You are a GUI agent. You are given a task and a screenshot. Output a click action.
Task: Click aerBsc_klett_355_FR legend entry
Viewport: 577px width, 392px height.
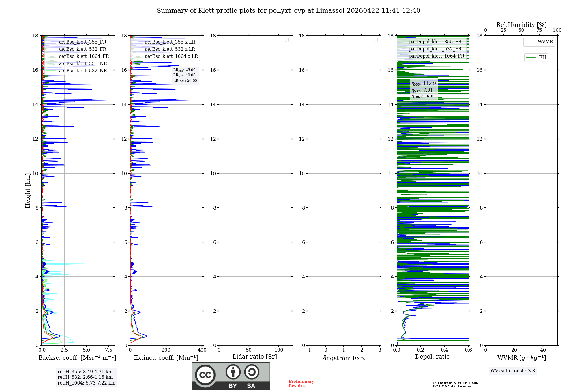point(83,42)
